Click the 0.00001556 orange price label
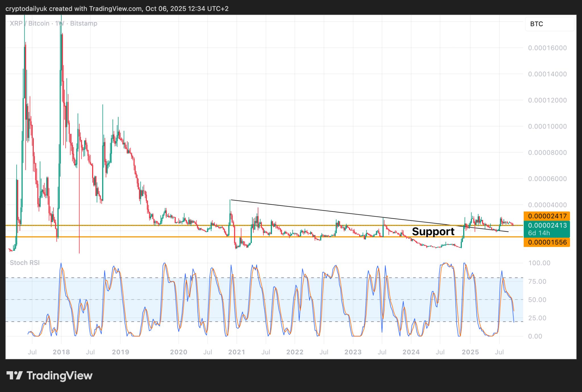The height and width of the screenshot is (392, 582). (547, 242)
